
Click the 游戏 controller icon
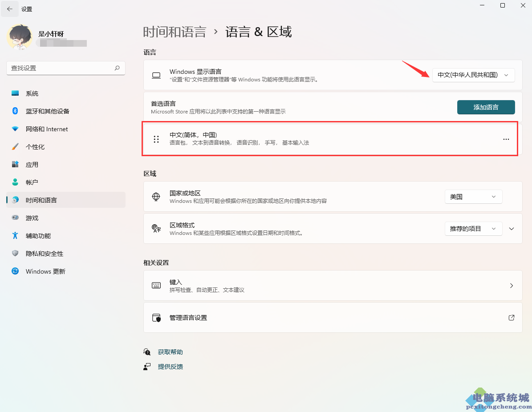(x=15, y=218)
